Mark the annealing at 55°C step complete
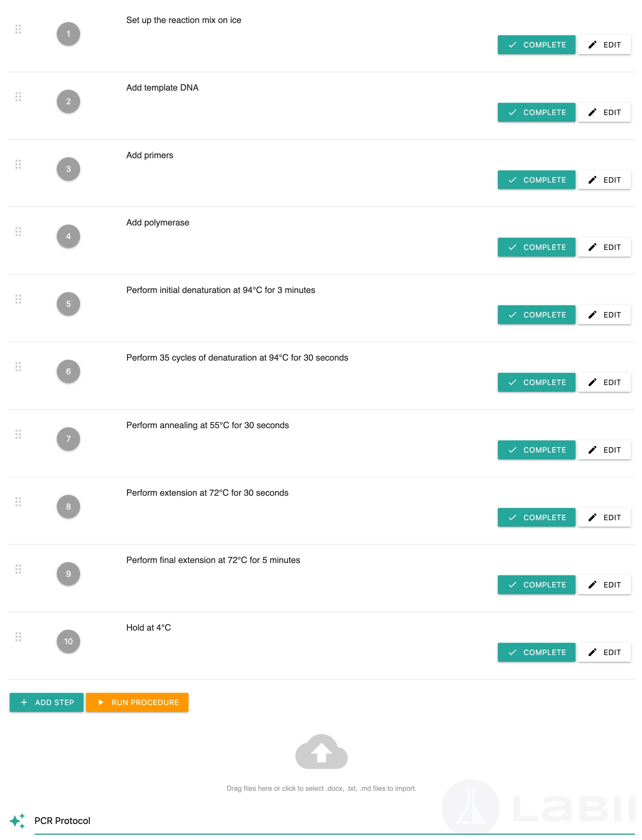This screenshot has height=840, width=642. [x=536, y=450]
